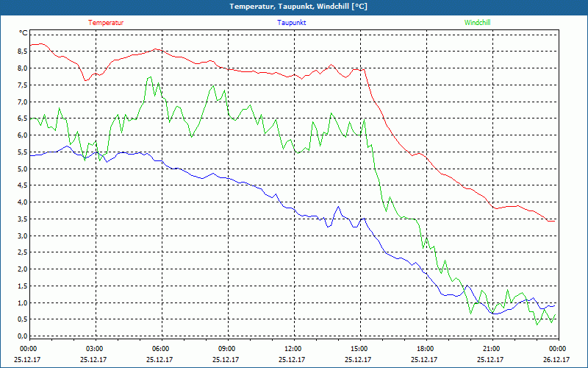Click the 0,5 y-axis label
This screenshot has width=588, height=368.
click(23, 319)
